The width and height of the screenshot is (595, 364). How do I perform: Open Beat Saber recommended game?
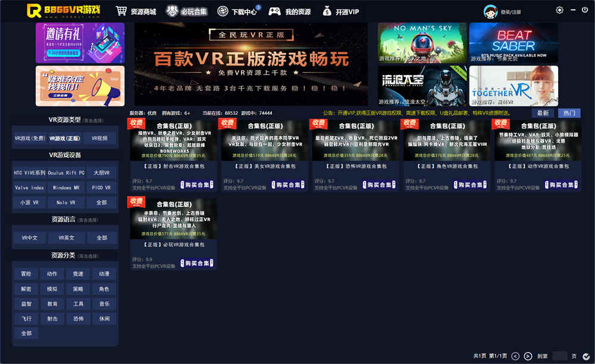pyautogui.click(x=514, y=43)
